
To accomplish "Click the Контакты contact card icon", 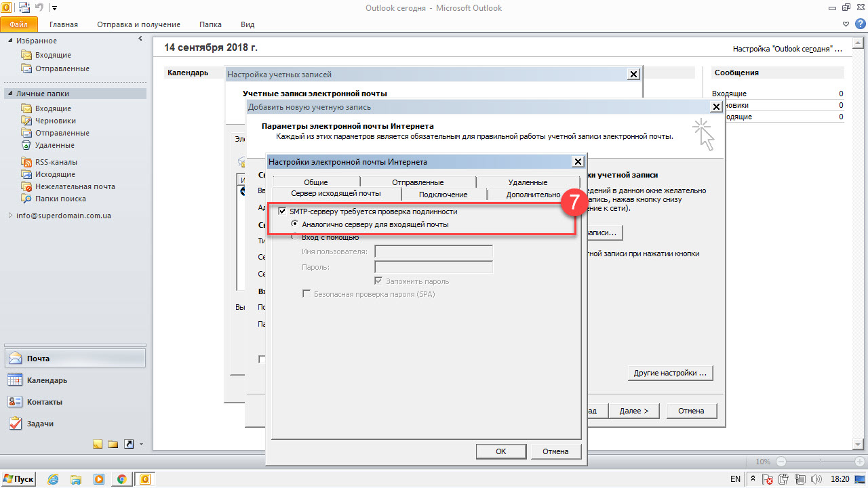I will click(16, 402).
